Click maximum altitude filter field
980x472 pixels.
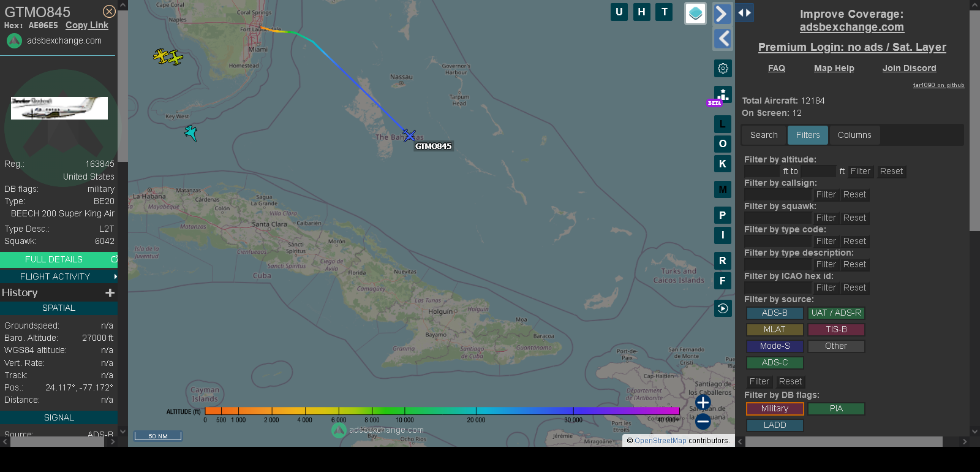pyautogui.click(x=818, y=172)
